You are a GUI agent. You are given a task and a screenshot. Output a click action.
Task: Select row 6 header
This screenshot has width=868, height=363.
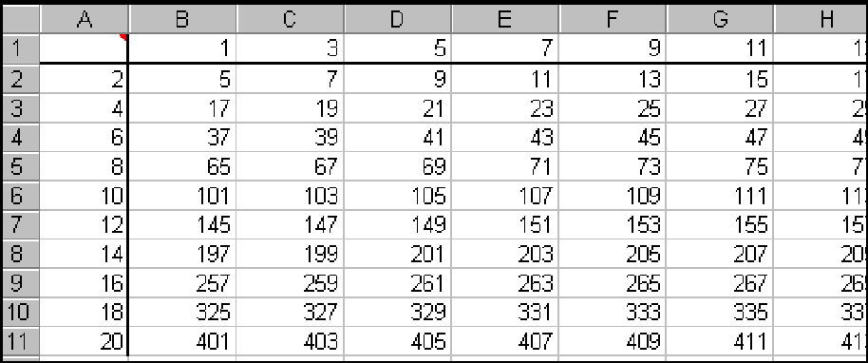tap(21, 195)
